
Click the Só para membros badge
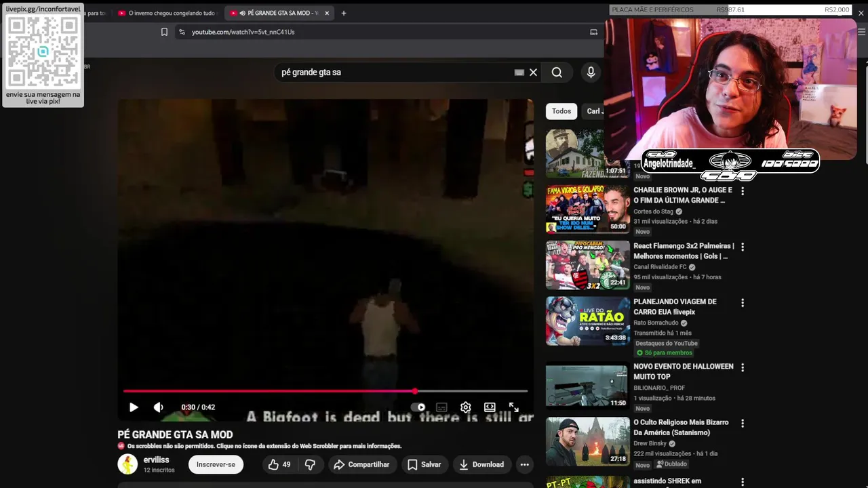tap(664, 353)
